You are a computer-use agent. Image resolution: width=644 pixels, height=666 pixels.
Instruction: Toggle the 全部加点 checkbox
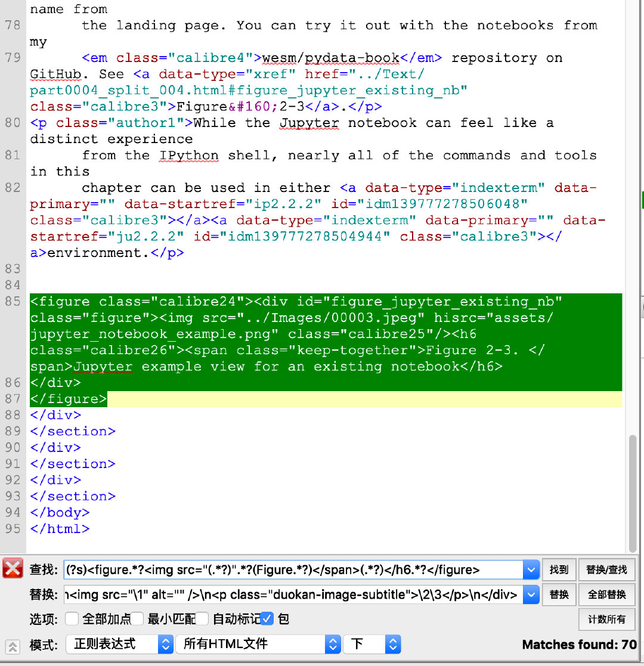click(x=72, y=619)
